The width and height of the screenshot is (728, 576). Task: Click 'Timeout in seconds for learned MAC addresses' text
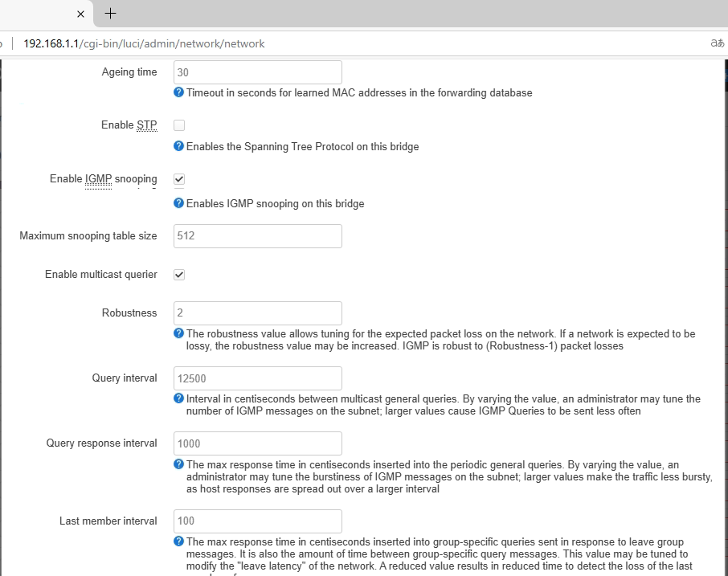coord(359,93)
